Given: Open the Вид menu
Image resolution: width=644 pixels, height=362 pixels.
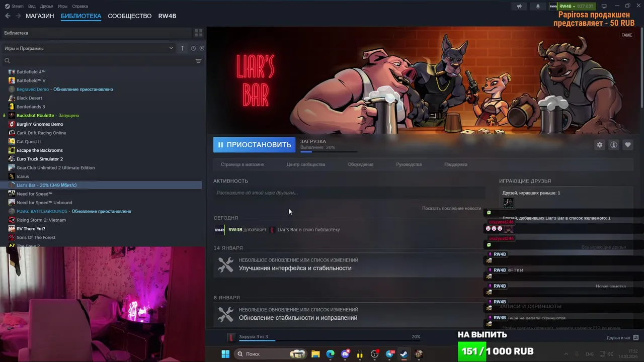Looking at the screenshot, I should (x=32, y=6).
